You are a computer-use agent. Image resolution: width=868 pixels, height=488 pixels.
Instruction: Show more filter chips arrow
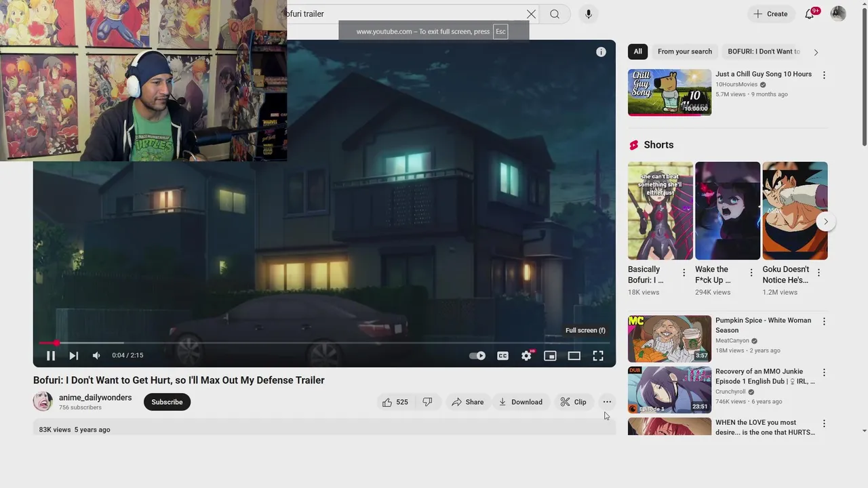pyautogui.click(x=816, y=52)
